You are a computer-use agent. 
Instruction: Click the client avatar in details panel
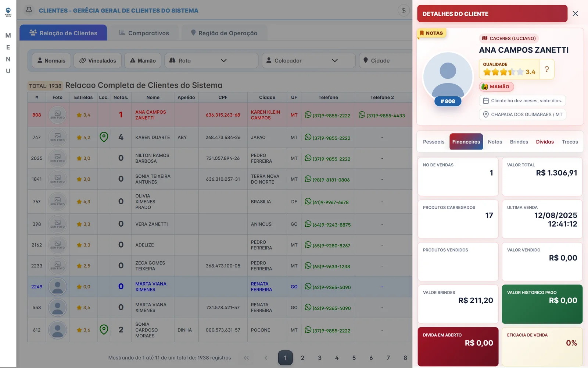click(x=448, y=77)
